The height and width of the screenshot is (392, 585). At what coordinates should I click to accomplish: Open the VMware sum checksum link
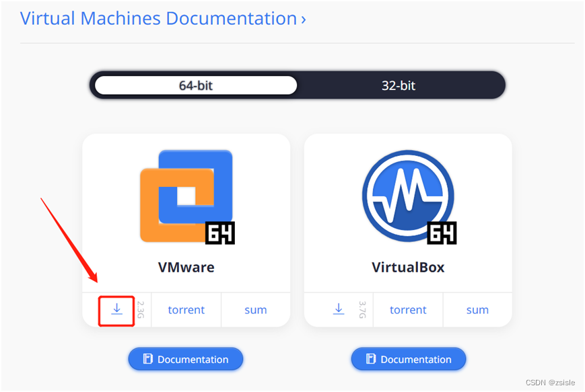[x=256, y=310]
